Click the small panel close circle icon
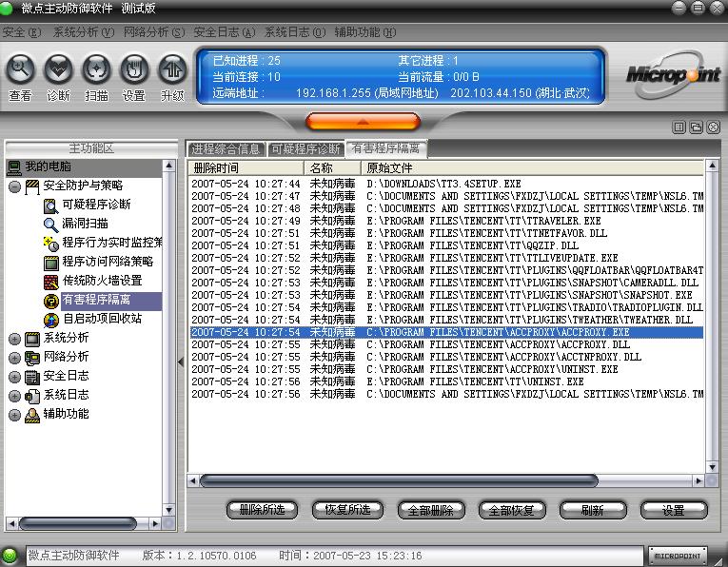 (x=714, y=127)
